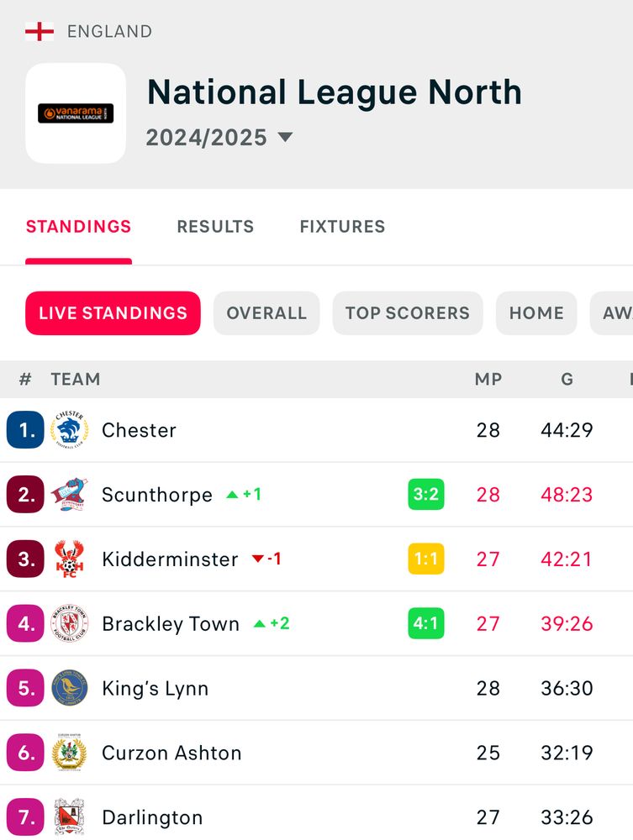
Task: Click the England flag icon
Action: pos(40,32)
